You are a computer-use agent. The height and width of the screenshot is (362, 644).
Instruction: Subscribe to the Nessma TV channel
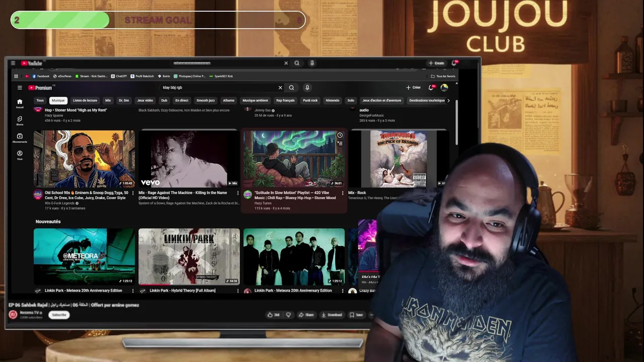pos(59,315)
